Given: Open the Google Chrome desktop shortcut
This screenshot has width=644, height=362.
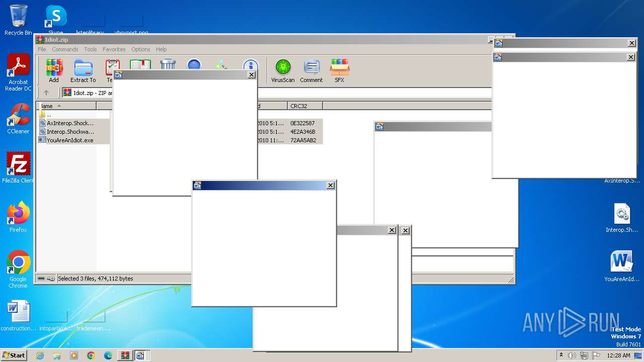Looking at the screenshot, I should [18, 269].
